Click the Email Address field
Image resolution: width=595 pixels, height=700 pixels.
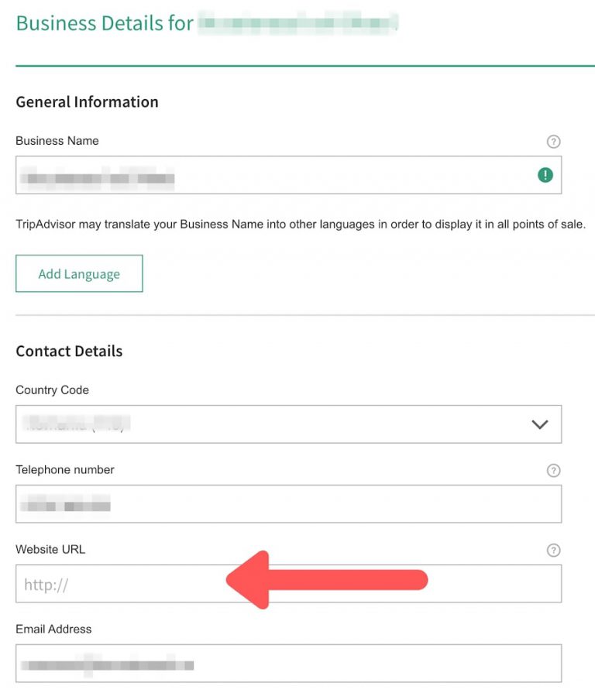(288, 663)
